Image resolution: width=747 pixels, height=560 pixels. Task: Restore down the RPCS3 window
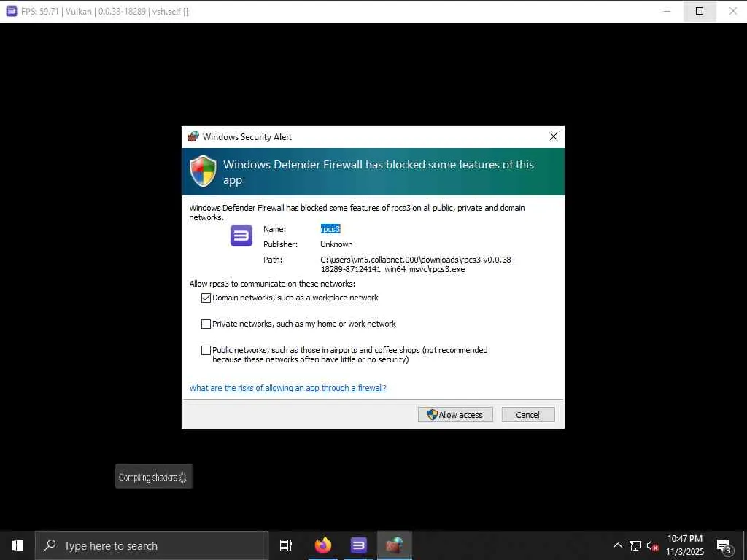700,11
